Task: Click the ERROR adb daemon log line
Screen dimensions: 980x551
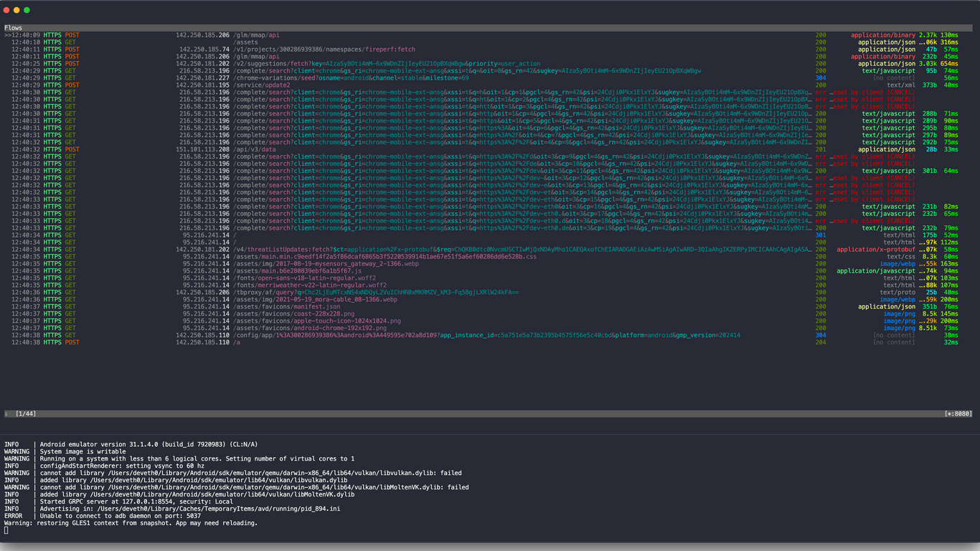Action: click(x=103, y=516)
